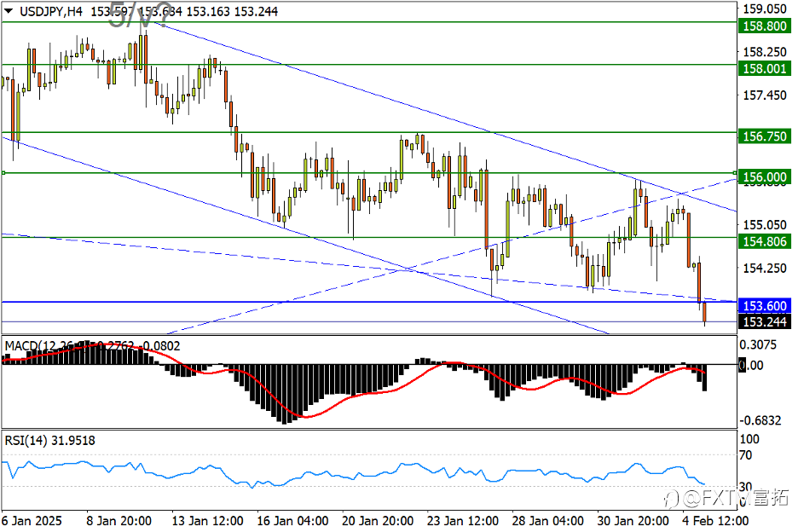Image resolution: width=798 pixels, height=532 pixels.
Task: Select the 157.450 price scale value
Action: [x=765, y=95]
